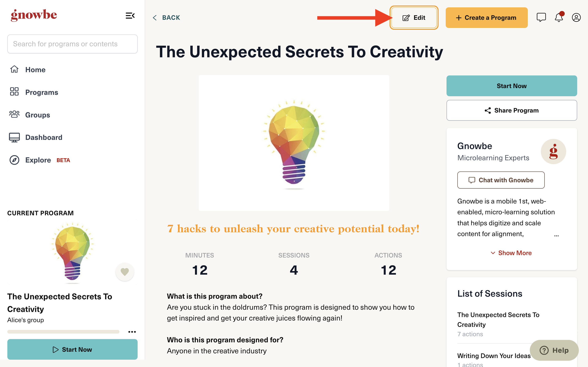Viewport: 588px width, 367px height.
Task: Click Create a Program button
Action: 487,18
